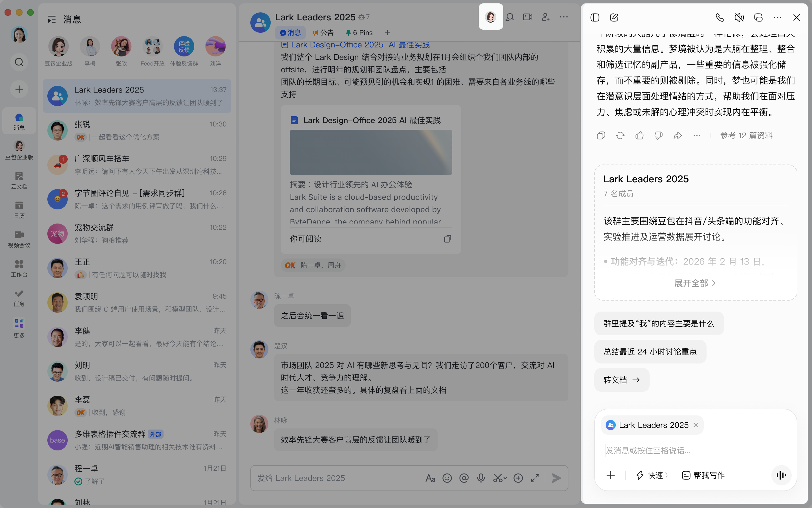This screenshot has width=812, height=508.
Task: Open emoji picker in message box
Action: (447, 478)
